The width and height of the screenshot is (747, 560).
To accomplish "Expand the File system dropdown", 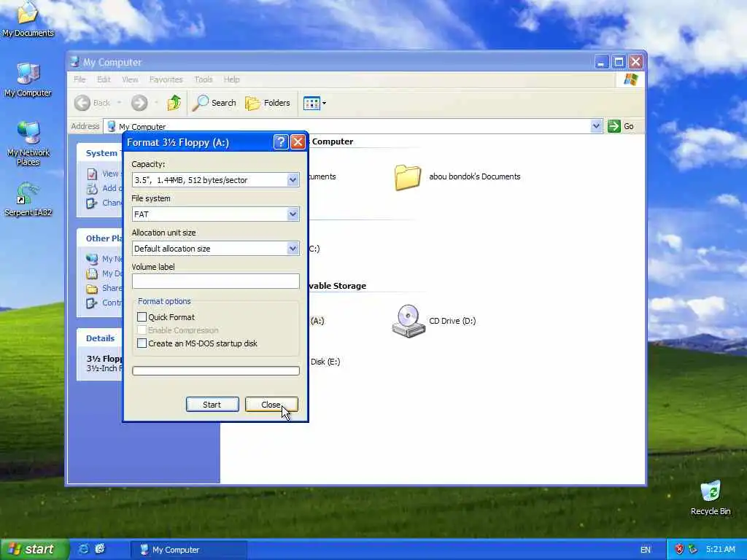I will point(293,214).
